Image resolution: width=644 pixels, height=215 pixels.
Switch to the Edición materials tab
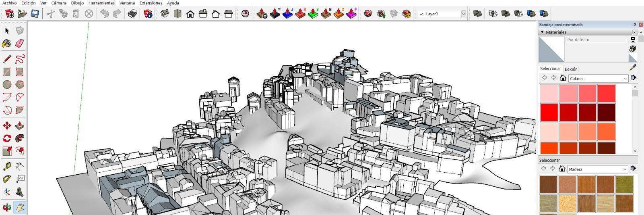tap(571, 69)
